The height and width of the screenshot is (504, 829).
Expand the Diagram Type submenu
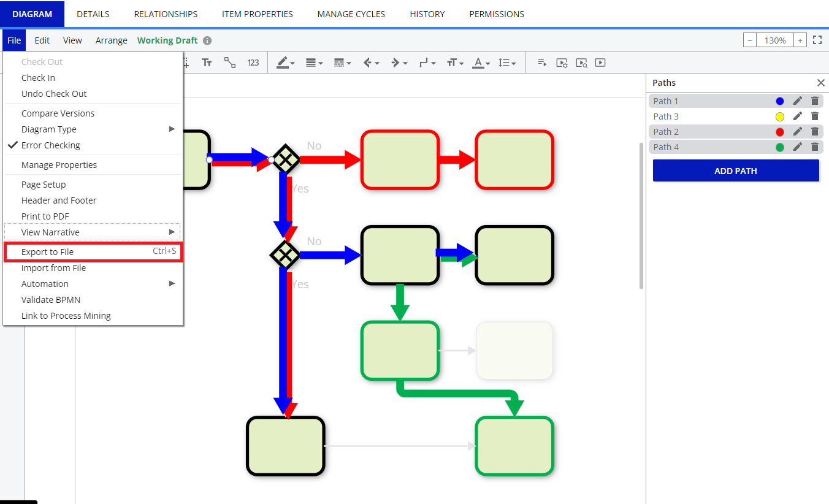pyautogui.click(x=49, y=129)
